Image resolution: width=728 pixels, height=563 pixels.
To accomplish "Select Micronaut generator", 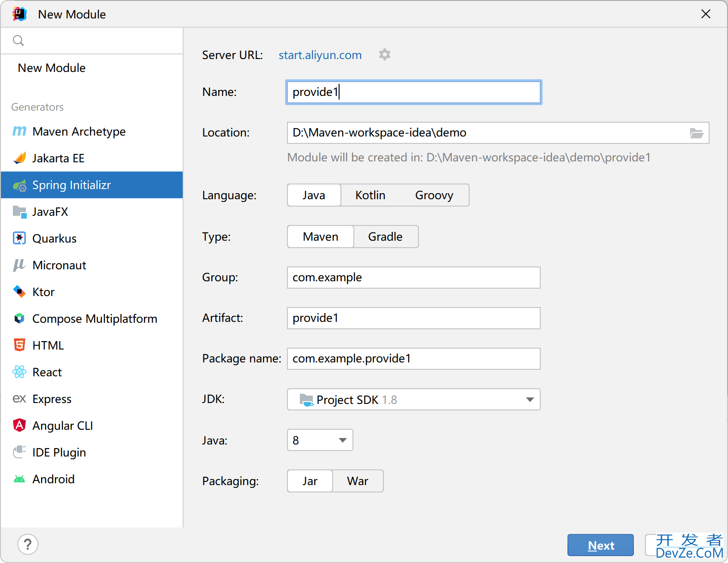I will (92, 265).
